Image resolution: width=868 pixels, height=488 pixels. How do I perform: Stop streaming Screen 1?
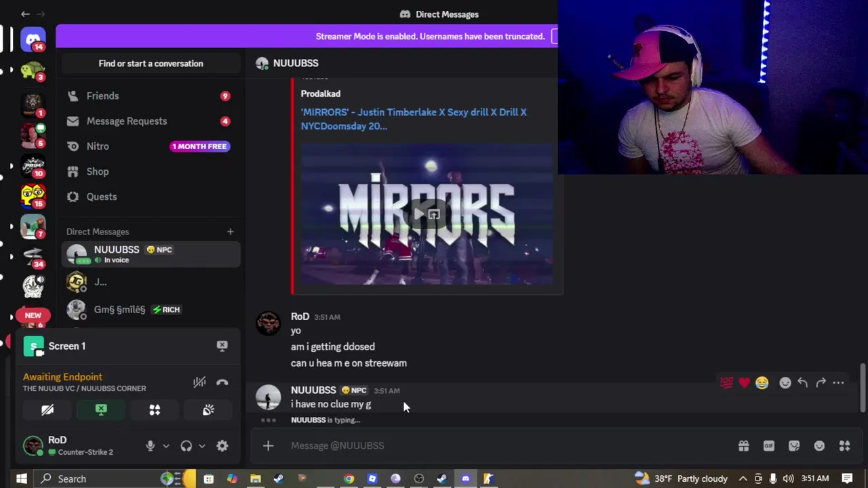222,346
